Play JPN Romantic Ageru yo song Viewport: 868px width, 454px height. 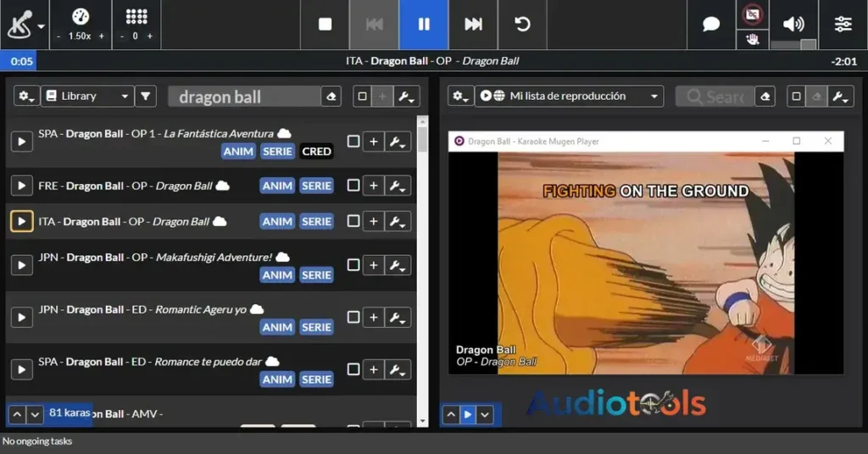(x=21, y=318)
